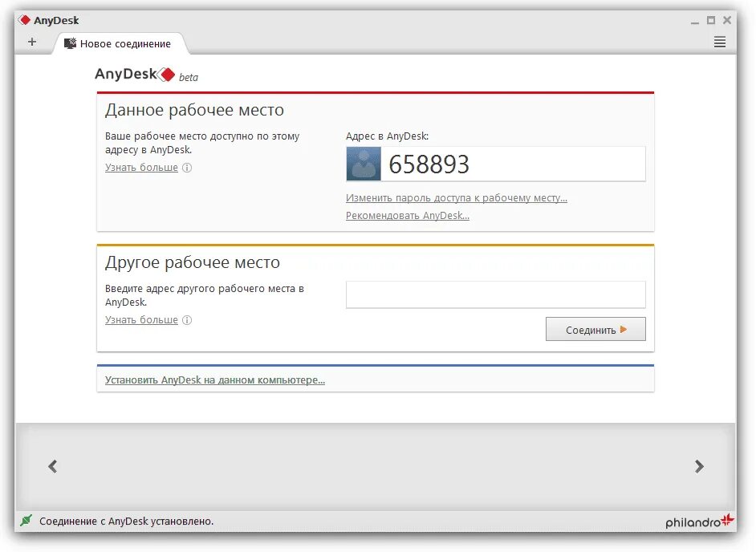Screen dimensions: 756x552
Task: Click Узнать больше in Другое рабочее место
Action: point(140,319)
